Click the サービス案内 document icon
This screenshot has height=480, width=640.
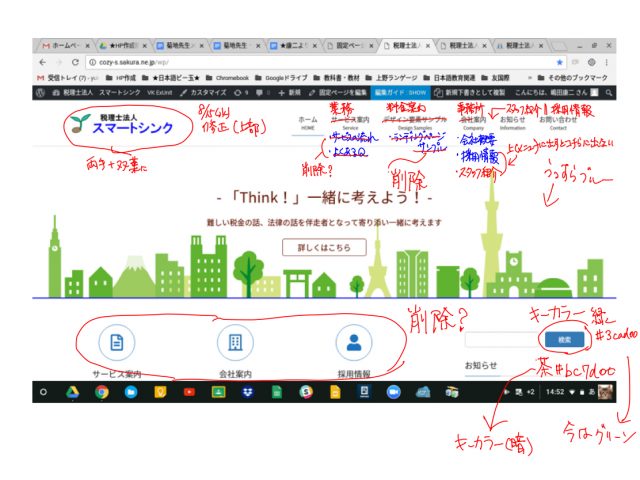[116, 343]
